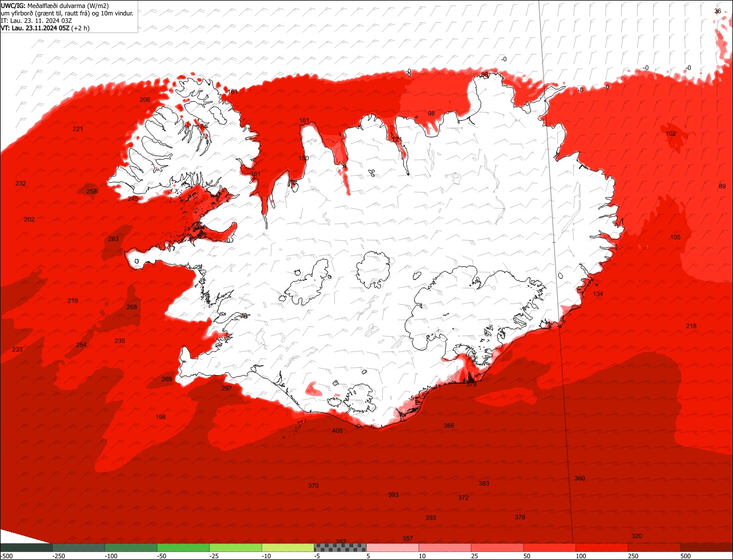Click the flux value 202
Screen dimensions: 733x560
coord(29,219)
